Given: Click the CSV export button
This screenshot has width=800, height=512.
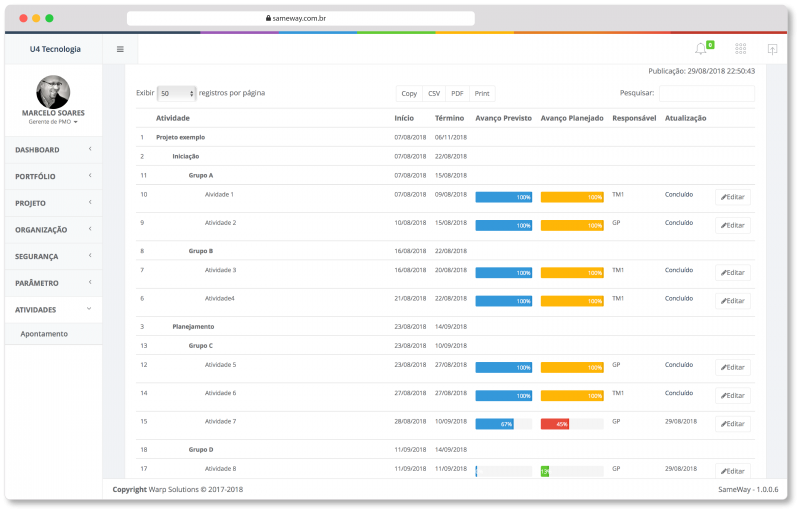Looking at the screenshot, I should [434, 93].
